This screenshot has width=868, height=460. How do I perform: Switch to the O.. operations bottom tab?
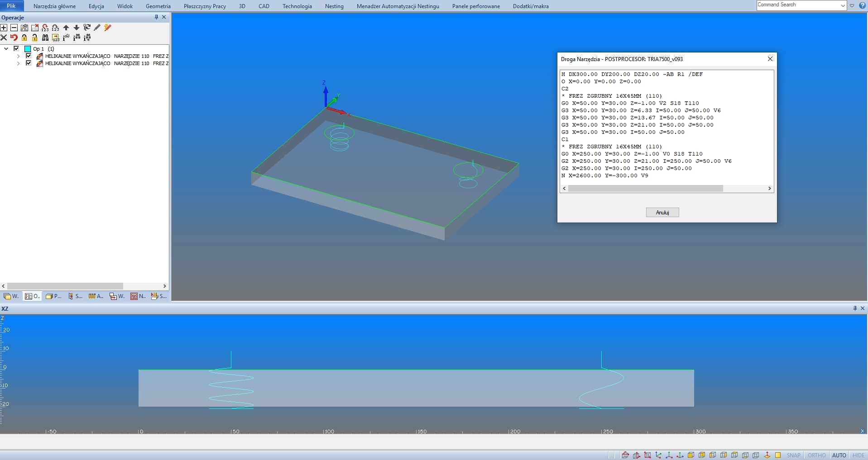33,296
